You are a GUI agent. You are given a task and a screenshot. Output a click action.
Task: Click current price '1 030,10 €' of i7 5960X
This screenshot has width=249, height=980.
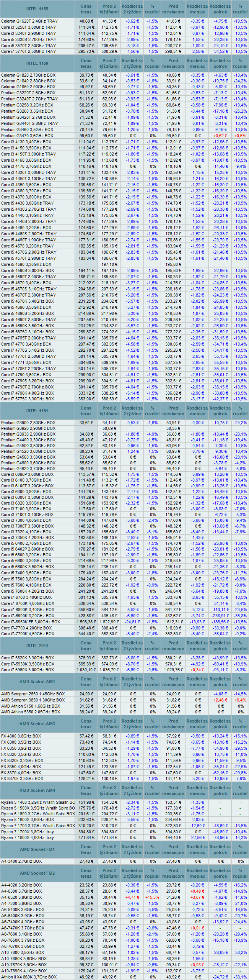pyautogui.click(x=86, y=670)
